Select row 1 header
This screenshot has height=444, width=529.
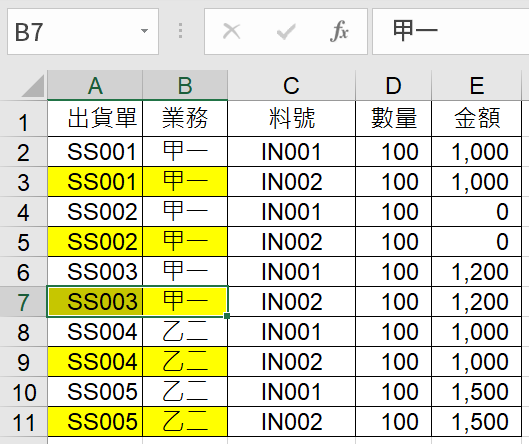(24, 119)
